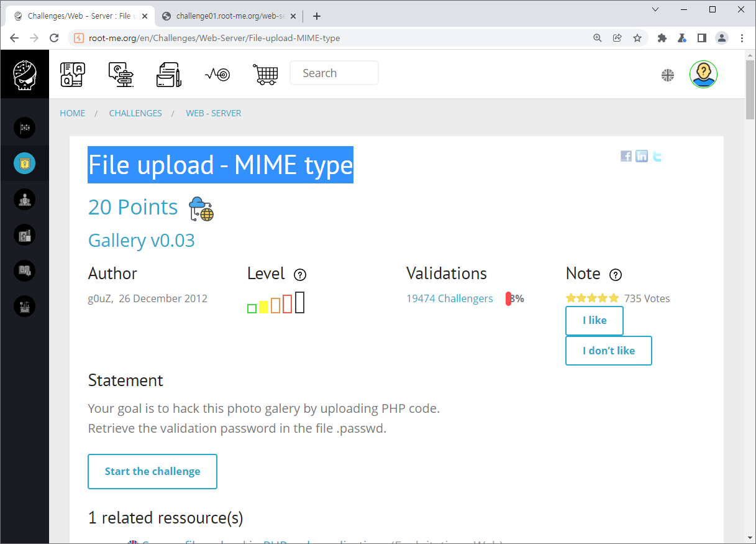Screen dimensions: 756x544
Task: Open the Chrome side panel icon
Action: click(702, 38)
